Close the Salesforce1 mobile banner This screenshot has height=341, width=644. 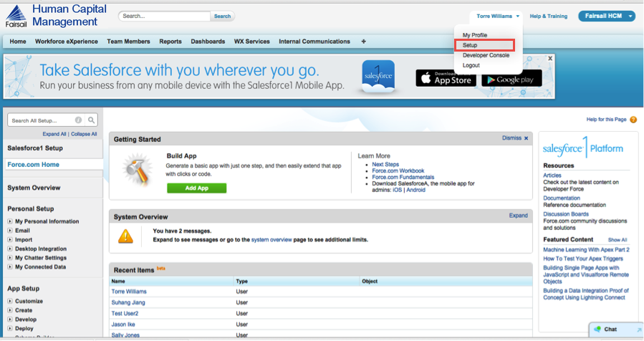coord(550,58)
